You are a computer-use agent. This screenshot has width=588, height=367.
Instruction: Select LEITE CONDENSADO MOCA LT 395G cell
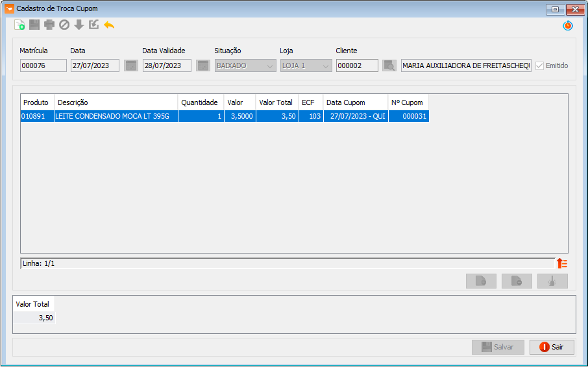click(116, 116)
